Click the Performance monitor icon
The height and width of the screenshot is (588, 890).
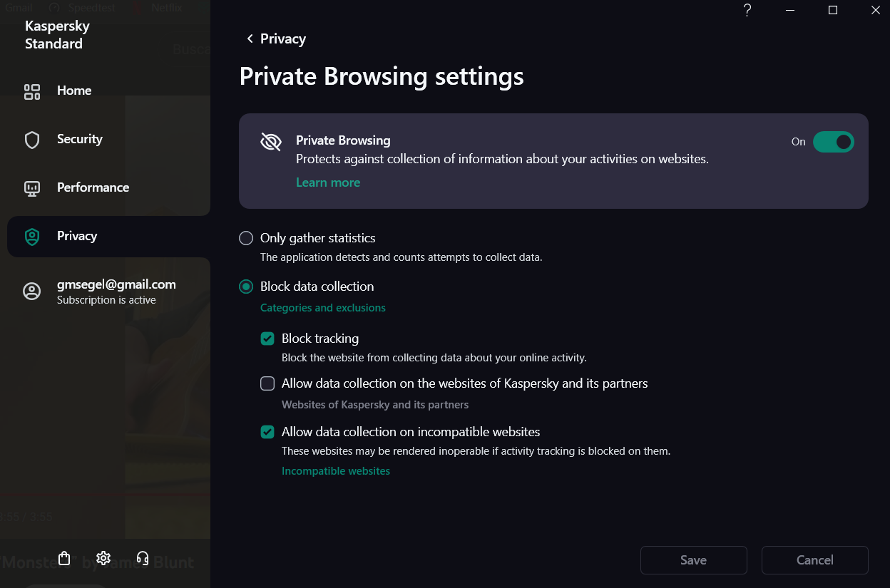[32, 188]
